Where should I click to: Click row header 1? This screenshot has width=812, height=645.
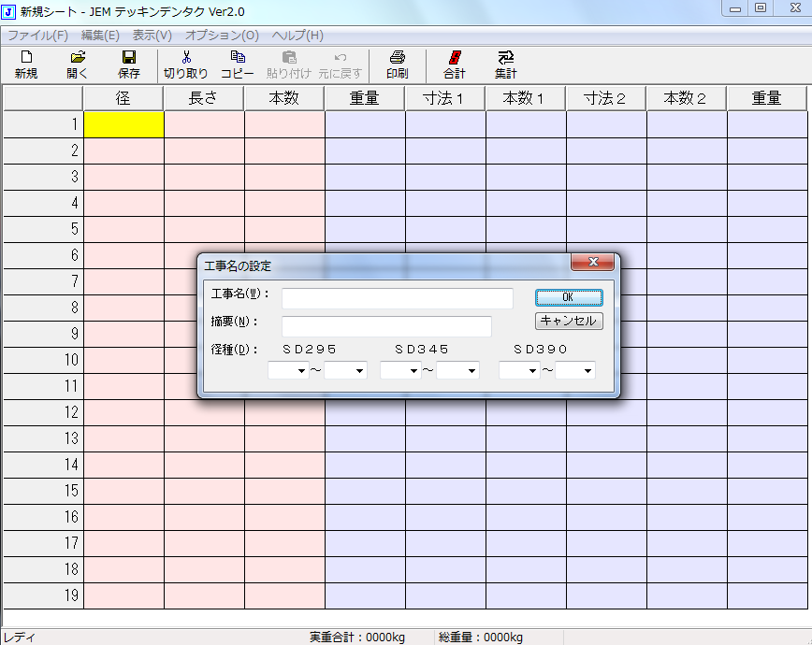coord(43,124)
